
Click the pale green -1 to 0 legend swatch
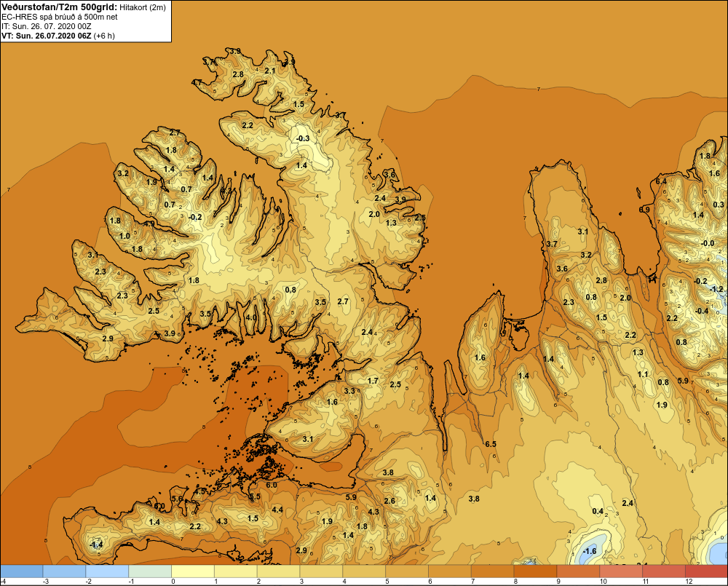[x=150, y=571]
